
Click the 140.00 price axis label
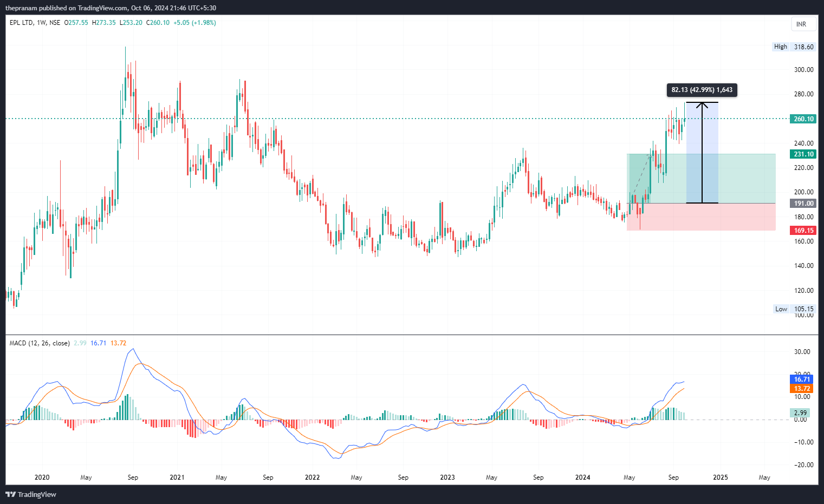click(804, 266)
